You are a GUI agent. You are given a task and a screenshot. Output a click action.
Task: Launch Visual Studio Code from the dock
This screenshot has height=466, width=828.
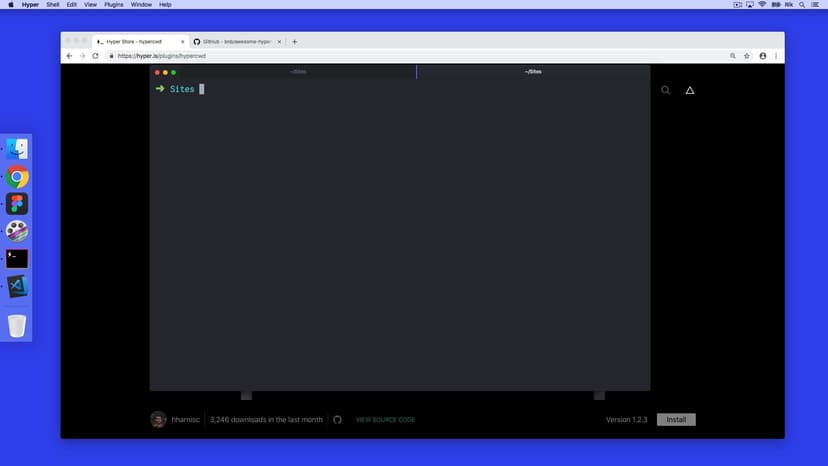click(x=17, y=286)
